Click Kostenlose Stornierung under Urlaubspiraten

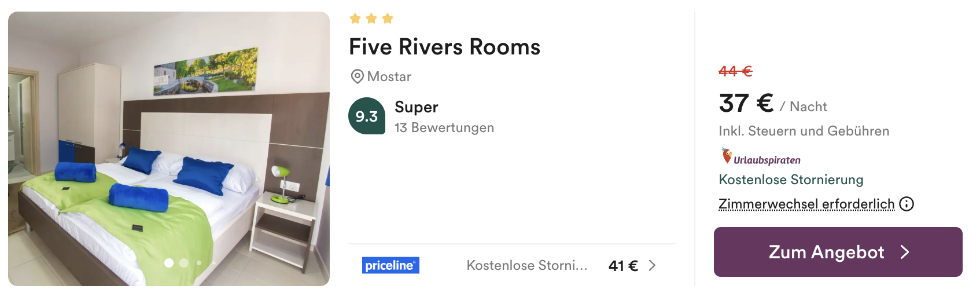tap(791, 180)
